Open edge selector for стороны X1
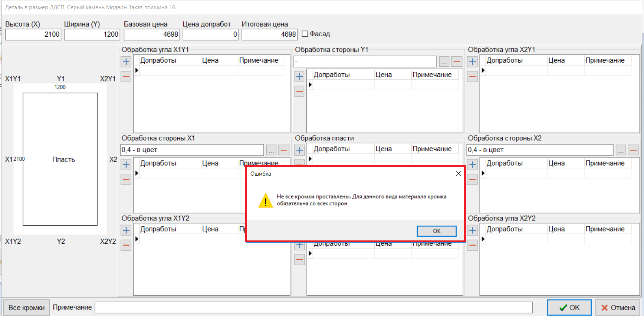 coord(271,150)
